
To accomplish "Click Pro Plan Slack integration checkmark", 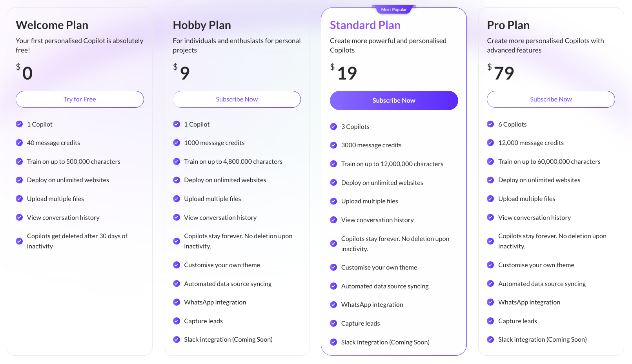I will pyautogui.click(x=490, y=339).
